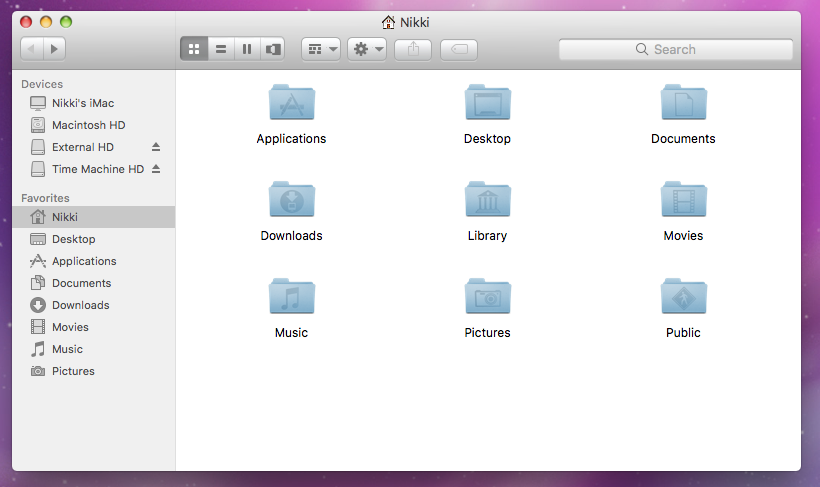This screenshot has height=487, width=820.
Task: Eject the Time Machine HD drive
Action: click(156, 169)
